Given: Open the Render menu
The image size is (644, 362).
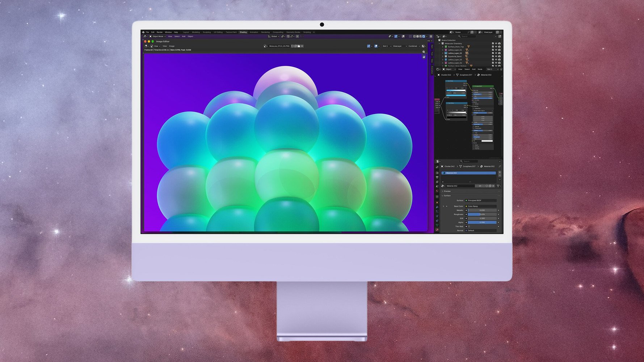Looking at the screenshot, I should (x=160, y=32).
